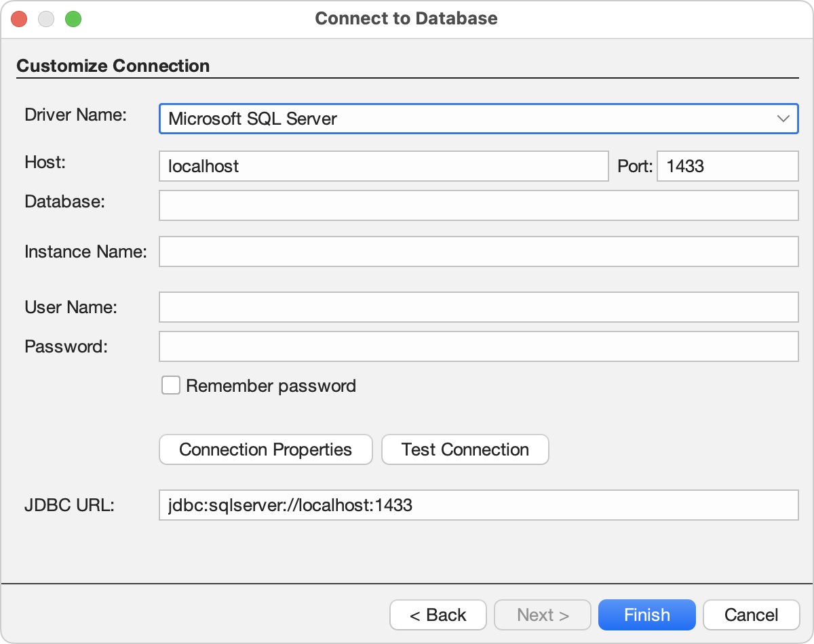Enable the Remember password checkbox
This screenshot has width=814, height=644.
pos(170,385)
